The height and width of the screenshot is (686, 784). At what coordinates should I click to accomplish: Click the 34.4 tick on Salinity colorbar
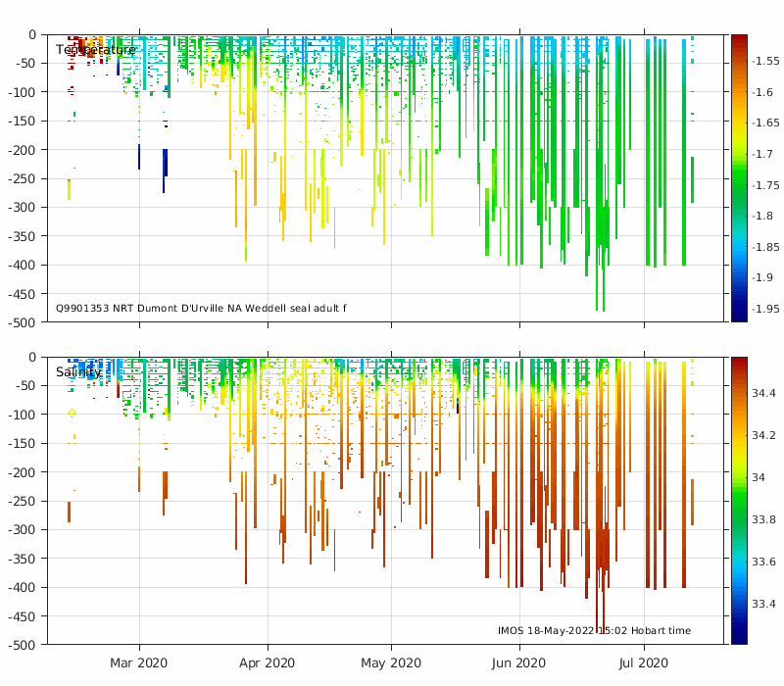(763, 393)
